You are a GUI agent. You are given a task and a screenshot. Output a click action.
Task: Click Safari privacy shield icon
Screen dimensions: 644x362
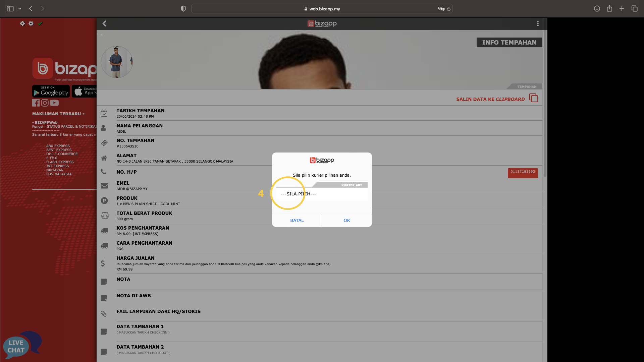tap(183, 9)
